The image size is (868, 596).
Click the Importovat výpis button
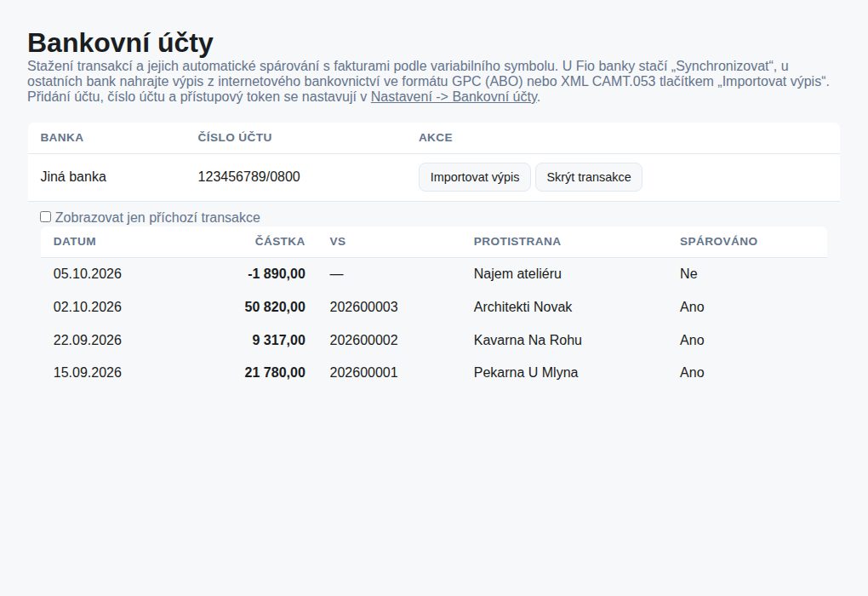474,177
